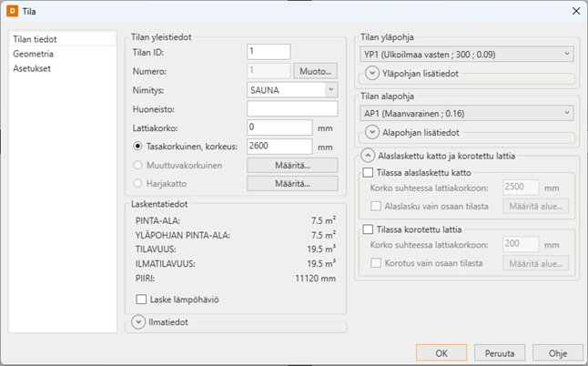Screen dimensions: 588x366
Task: Expand the Yläpohjan lisätiedot section
Action: pos(372,74)
